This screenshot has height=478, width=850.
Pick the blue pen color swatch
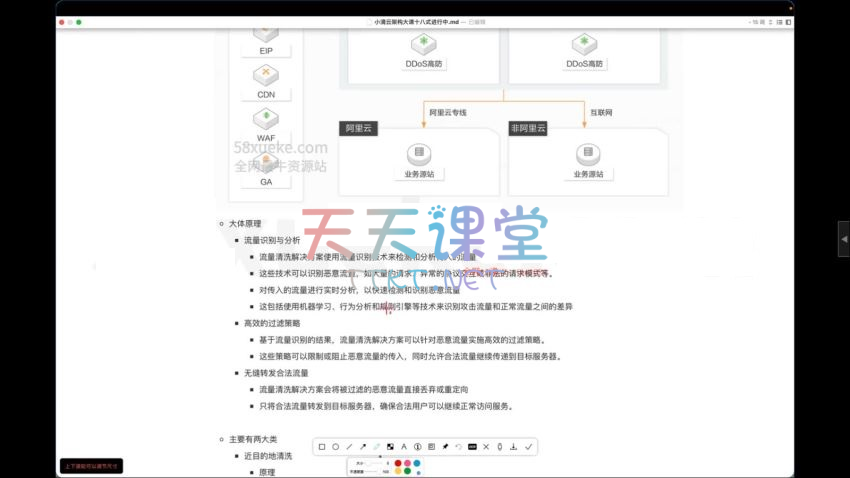417,463
